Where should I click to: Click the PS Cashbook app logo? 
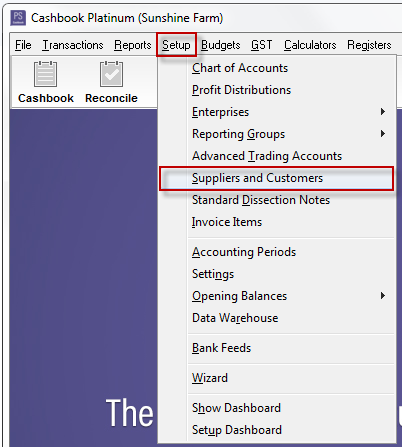[18, 18]
